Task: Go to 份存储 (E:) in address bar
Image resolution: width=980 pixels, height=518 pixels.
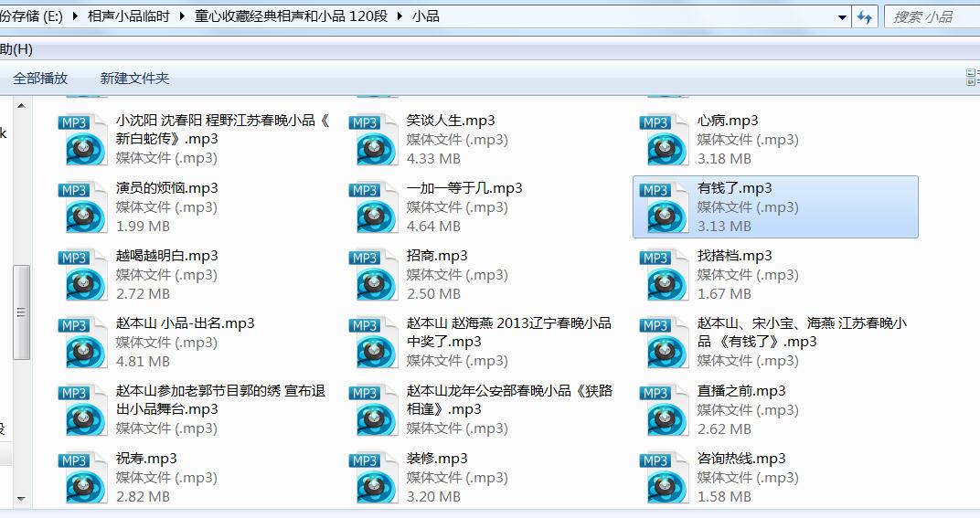Action: tap(31, 16)
